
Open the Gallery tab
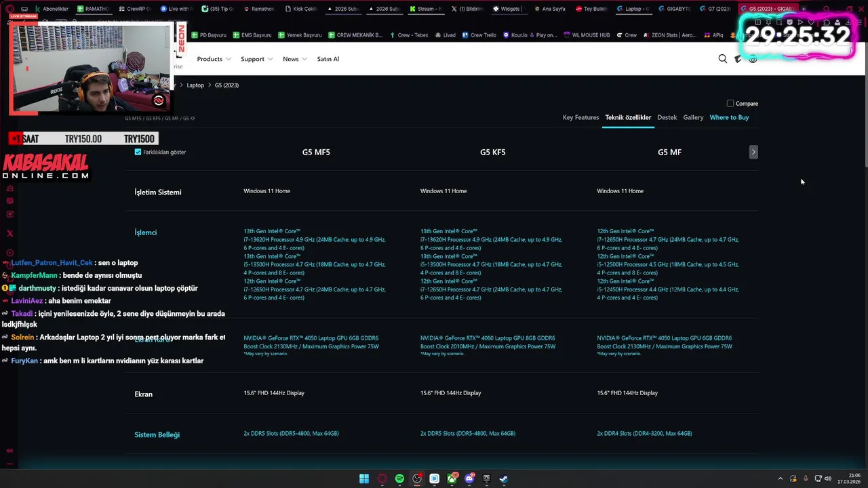tap(693, 117)
